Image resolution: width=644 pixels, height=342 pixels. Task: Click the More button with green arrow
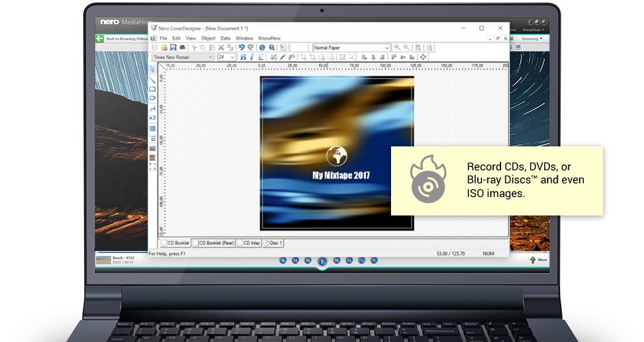pos(539,260)
